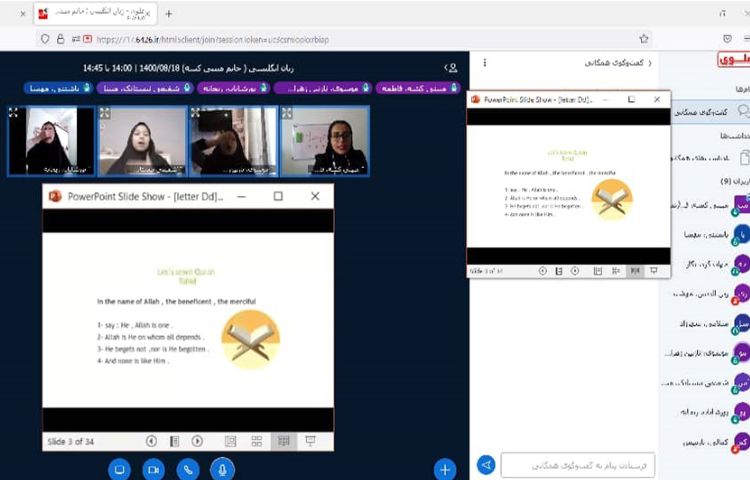Screen dimensions: 750x480
Task: Click the Pocket save icon in browser toolbar
Action: pos(727,39)
